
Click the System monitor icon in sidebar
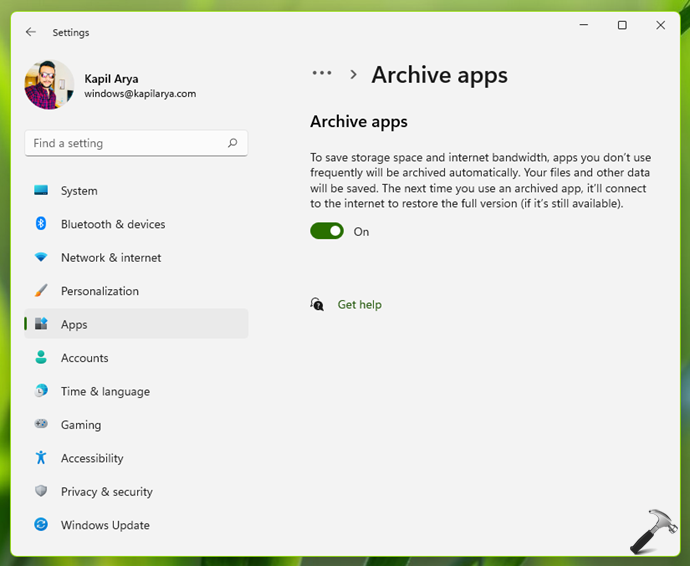pyautogui.click(x=41, y=190)
